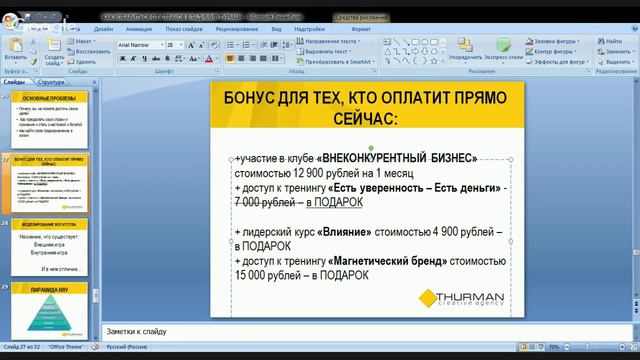Viewport: 640px width, 360px height.
Task: Increase the list indent level
Action: coord(274,45)
